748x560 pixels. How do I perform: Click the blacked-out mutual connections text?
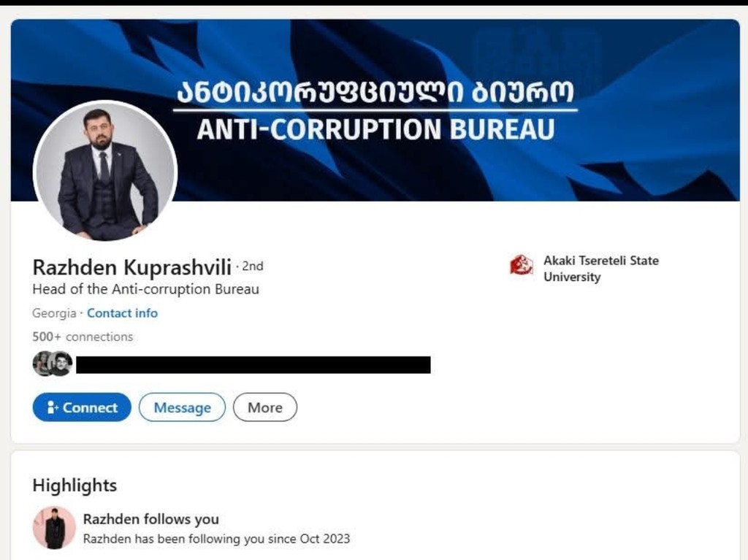pyautogui.click(x=253, y=365)
